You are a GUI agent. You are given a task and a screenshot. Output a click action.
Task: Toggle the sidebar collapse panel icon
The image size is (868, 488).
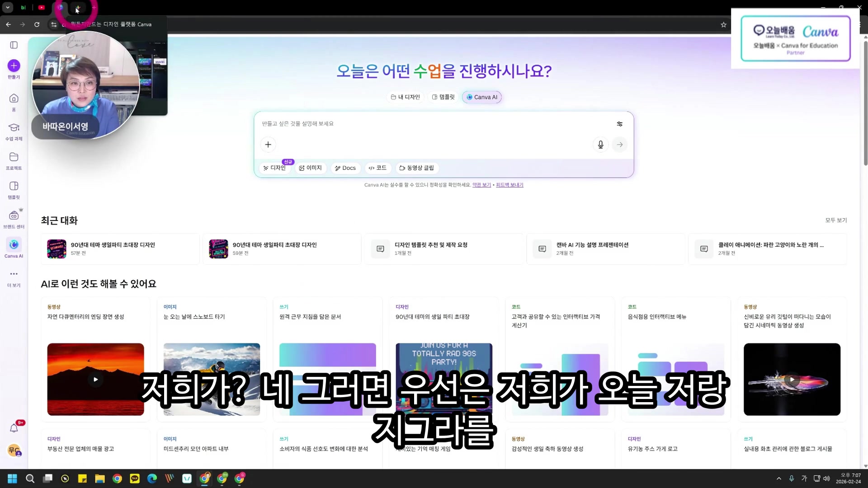click(x=14, y=45)
